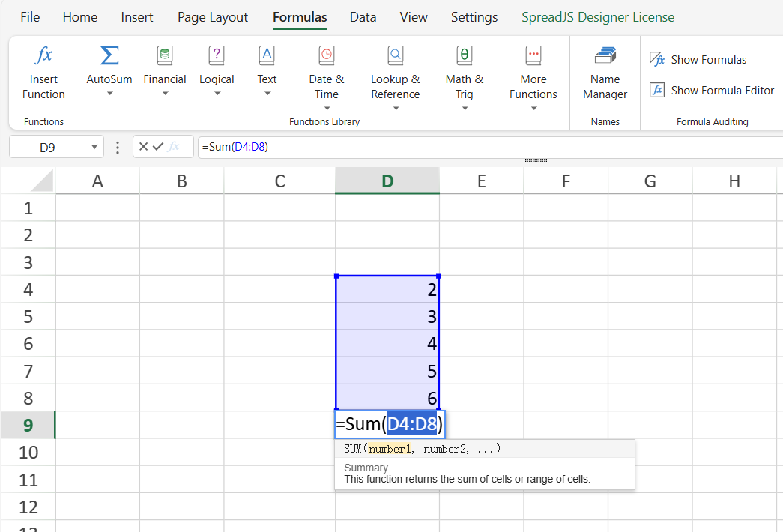The height and width of the screenshot is (532, 783).
Task: Expand the AutoSum dropdown arrow
Action: [109, 94]
